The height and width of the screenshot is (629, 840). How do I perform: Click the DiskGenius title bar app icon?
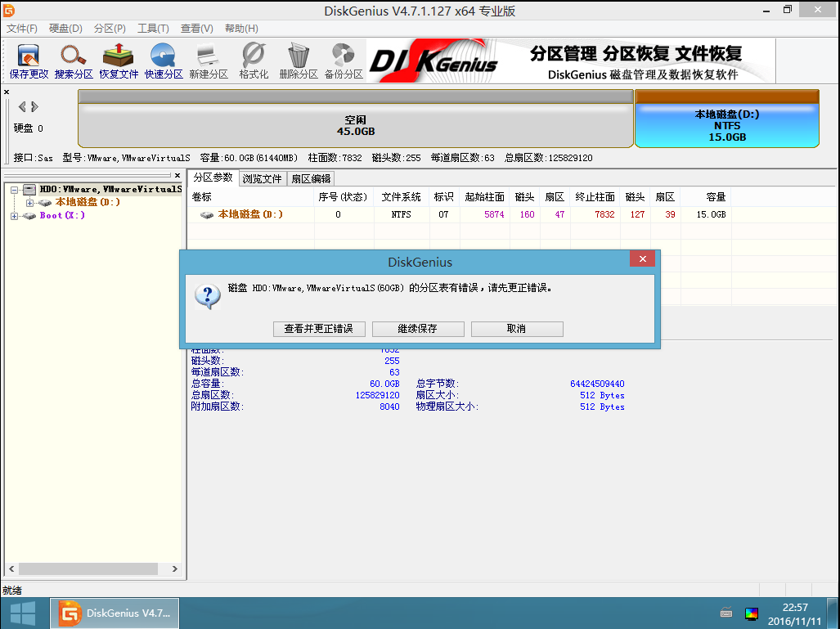point(8,10)
